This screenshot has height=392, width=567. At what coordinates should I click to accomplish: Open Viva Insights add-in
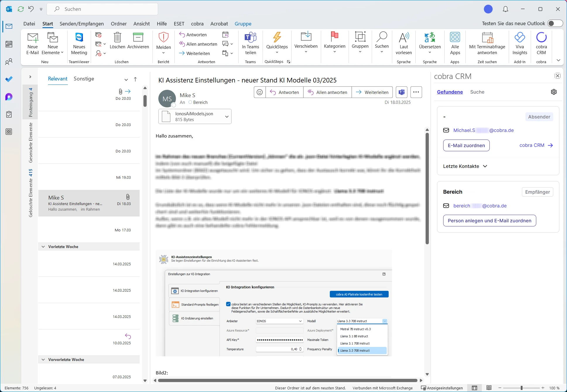520,37
